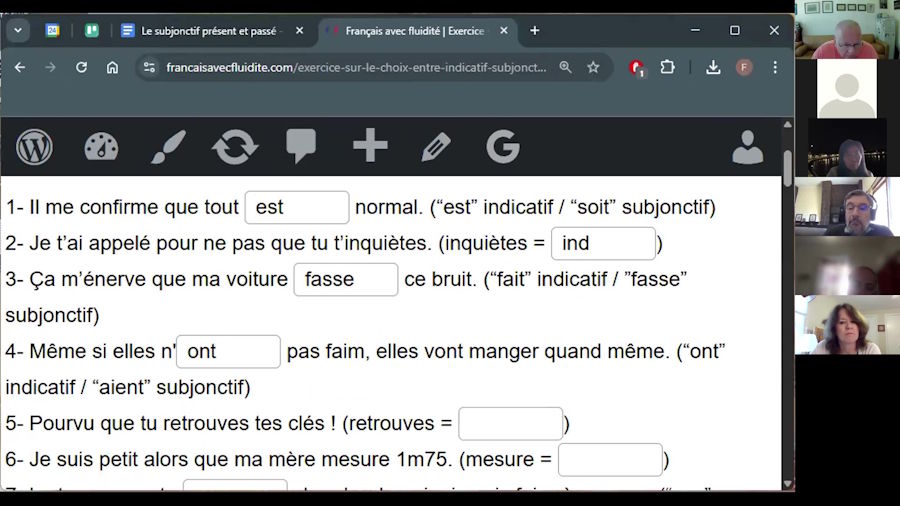Click the Google G icon in admin bar
900x506 pixels.
click(503, 147)
